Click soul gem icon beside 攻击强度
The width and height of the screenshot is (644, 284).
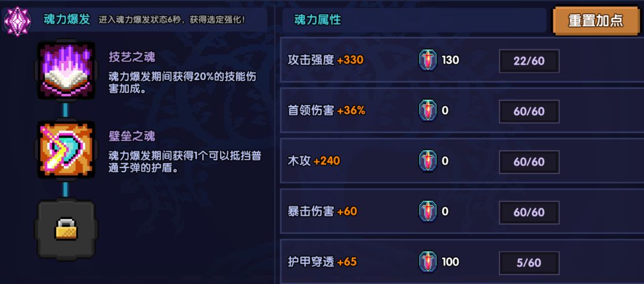click(427, 60)
